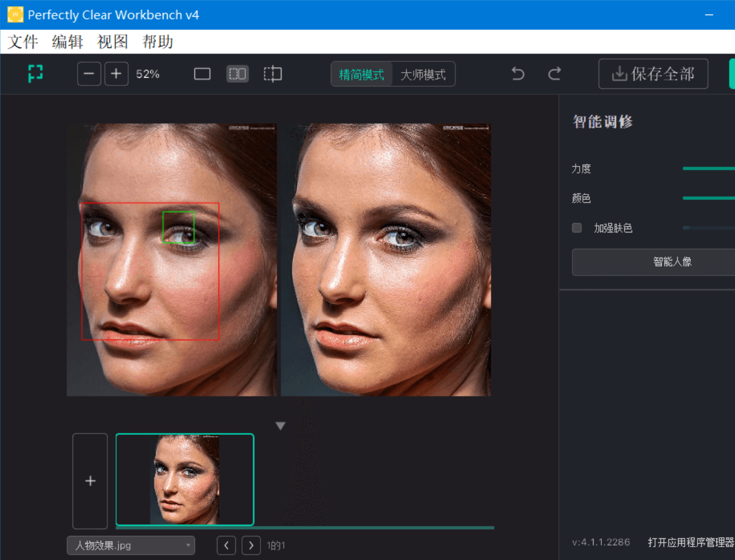Adjust the 力度 slider
Image resolution: width=735 pixels, height=560 pixels.
tap(709, 168)
